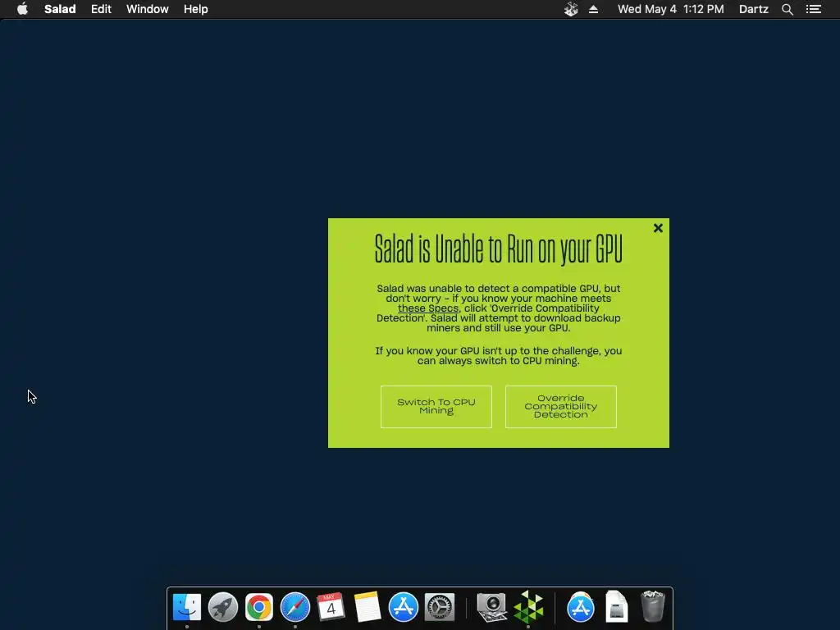The height and width of the screenshot is (630, 840).
Task: Open the Salad application menu
Action: [x=60, y=9]
